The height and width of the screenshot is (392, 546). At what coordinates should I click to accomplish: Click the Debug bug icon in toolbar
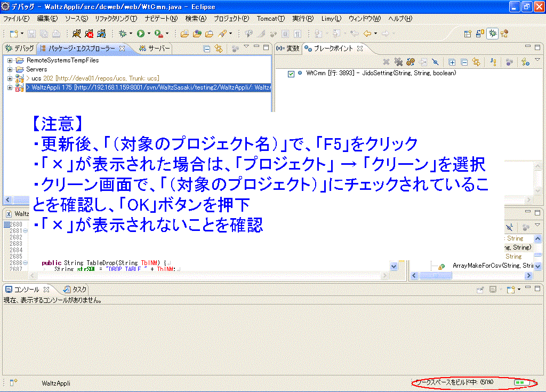(x=123, y=34)
